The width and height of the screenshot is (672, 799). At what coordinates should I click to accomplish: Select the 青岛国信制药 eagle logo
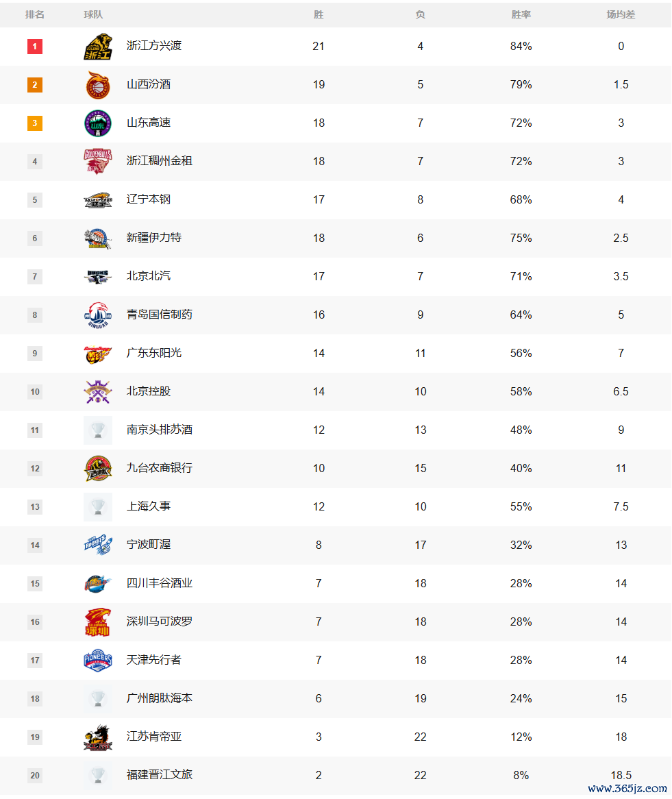[98, 315]
